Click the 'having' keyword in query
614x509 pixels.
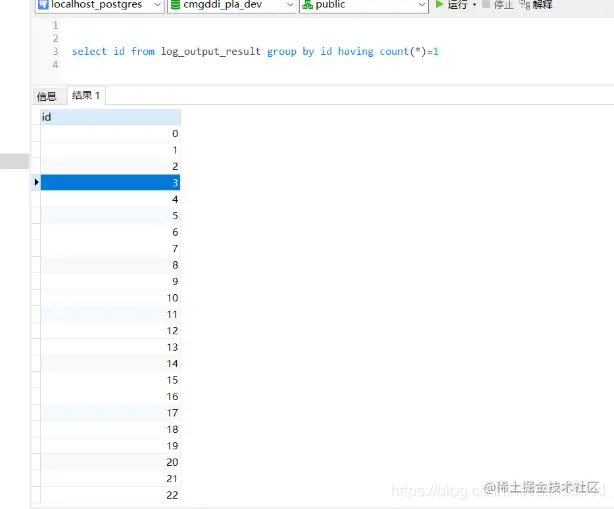click(x=356, y=52)
